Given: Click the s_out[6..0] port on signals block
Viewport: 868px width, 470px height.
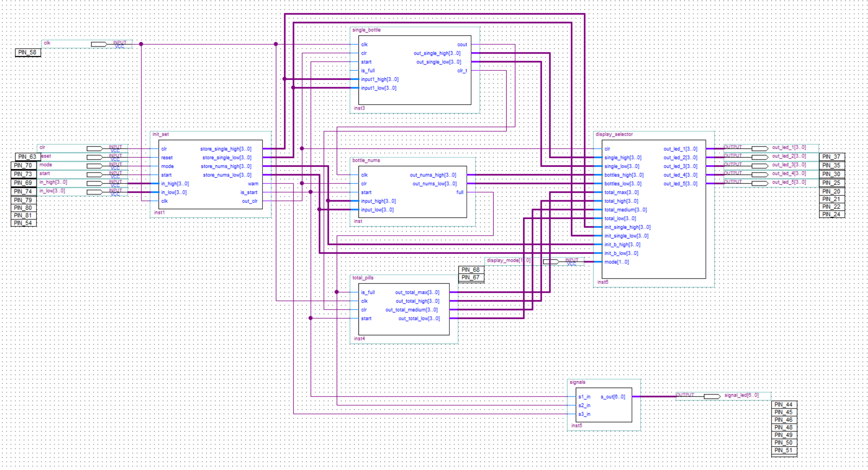Looking at the screenshot, I should tap(613, 397).
